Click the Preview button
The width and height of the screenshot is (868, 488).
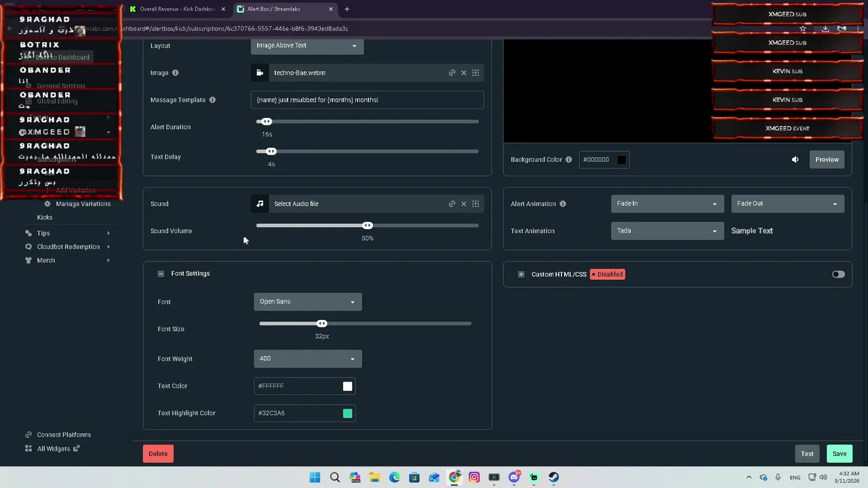click(827, 159)
